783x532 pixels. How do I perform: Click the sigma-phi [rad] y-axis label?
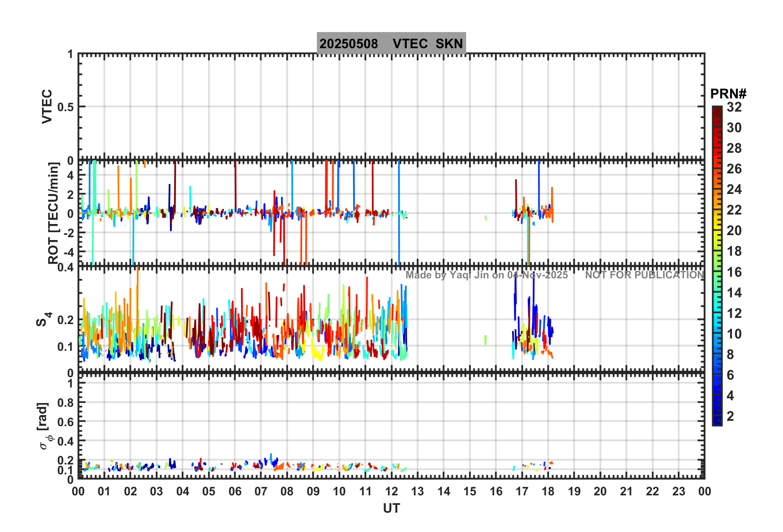(x=44, y=426)
